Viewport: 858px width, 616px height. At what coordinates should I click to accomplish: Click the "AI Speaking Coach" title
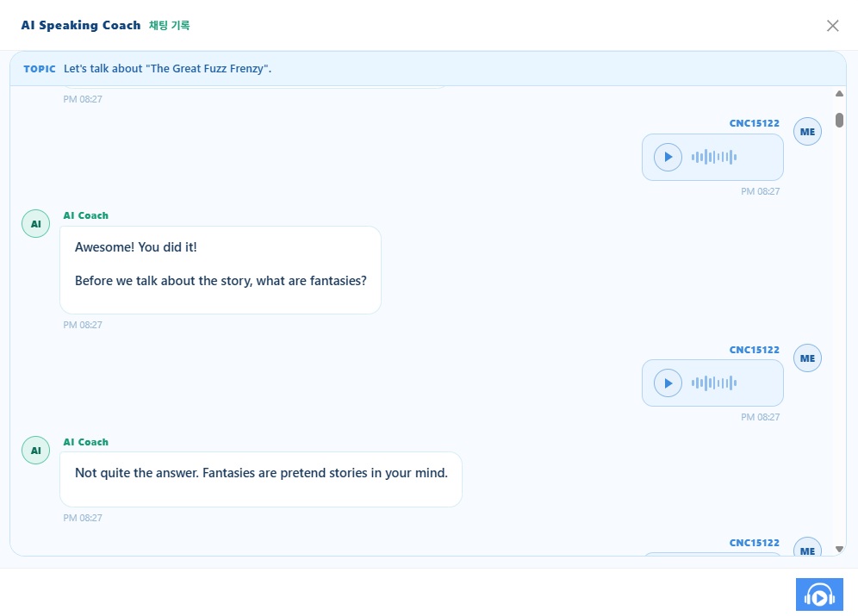[x=81, y=25]
